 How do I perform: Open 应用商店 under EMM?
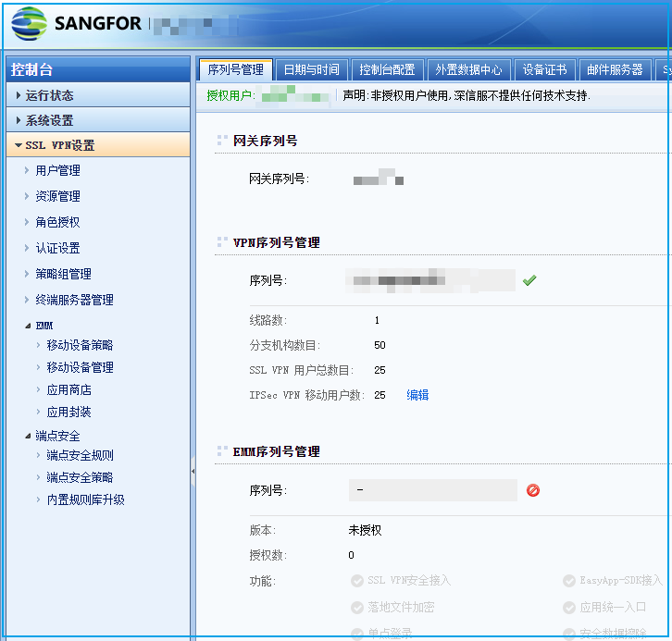(x=68, y=389)
